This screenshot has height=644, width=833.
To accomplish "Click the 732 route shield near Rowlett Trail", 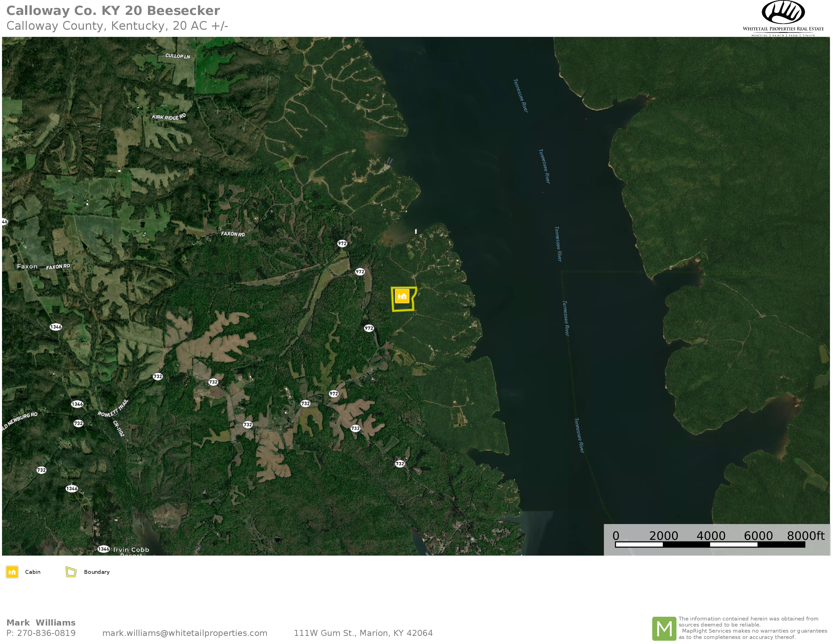I will [78, 424].
